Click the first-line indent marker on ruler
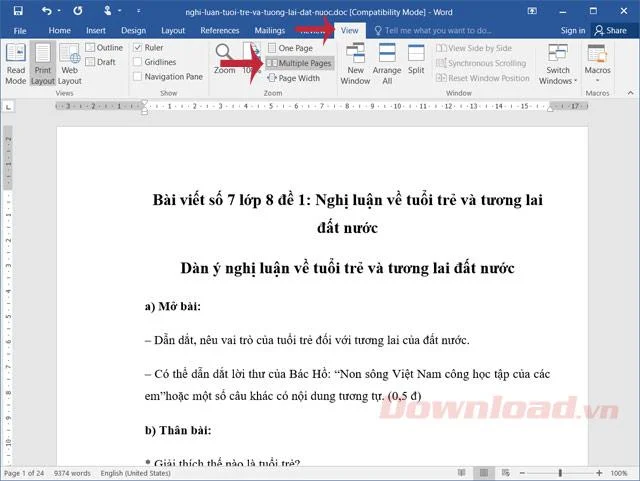The height and width of the screenshot is (481, 640). click(144, 102)
